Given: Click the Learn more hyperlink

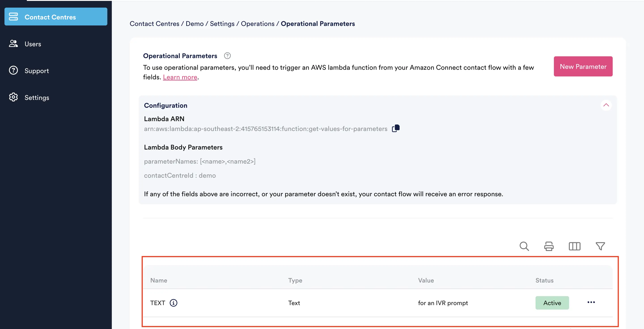Looking at the screenshot, I should point(180,77).
